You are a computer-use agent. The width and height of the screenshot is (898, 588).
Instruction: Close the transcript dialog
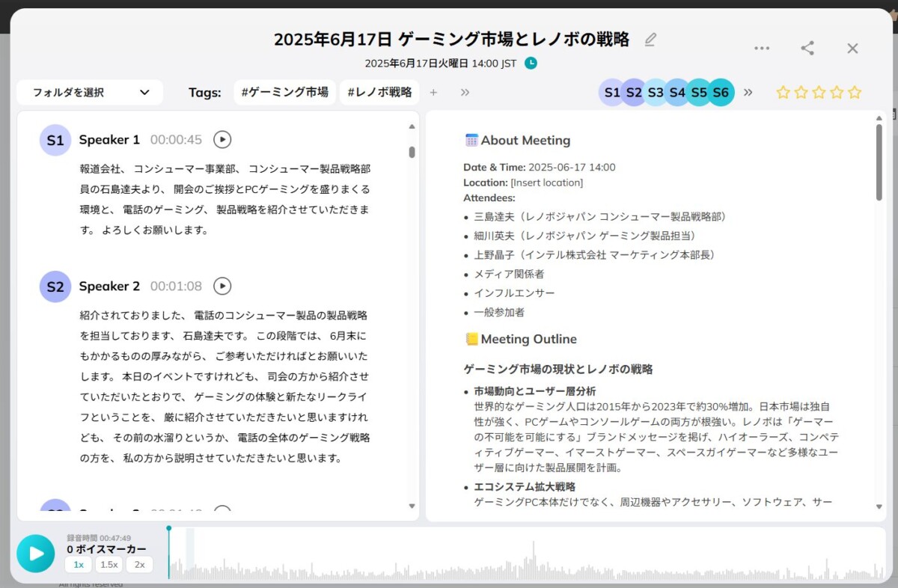[852, 48]
